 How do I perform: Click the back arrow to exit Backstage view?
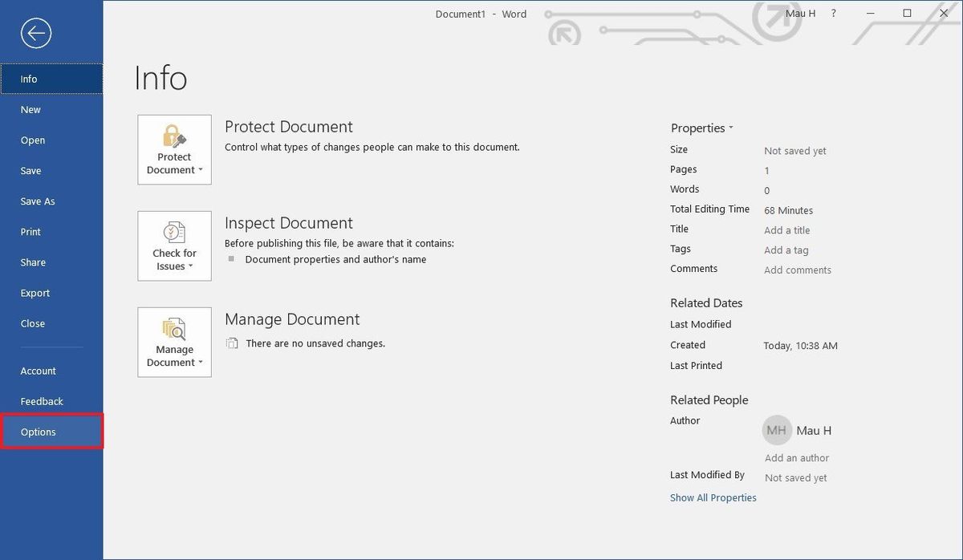click(x=33, y=33)
